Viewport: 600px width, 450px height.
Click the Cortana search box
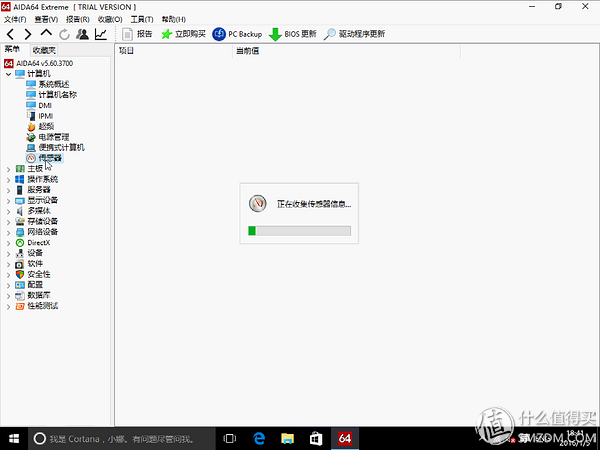click(121, 439)
